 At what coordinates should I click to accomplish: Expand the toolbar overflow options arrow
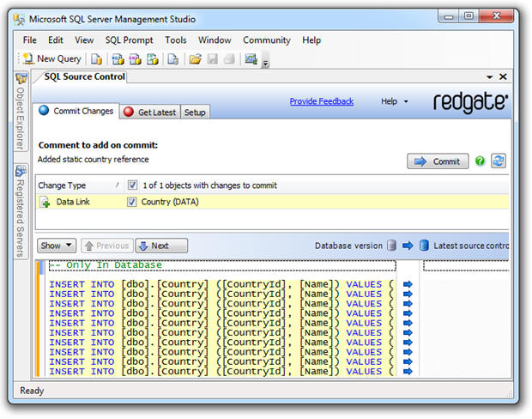click(266, 61)
